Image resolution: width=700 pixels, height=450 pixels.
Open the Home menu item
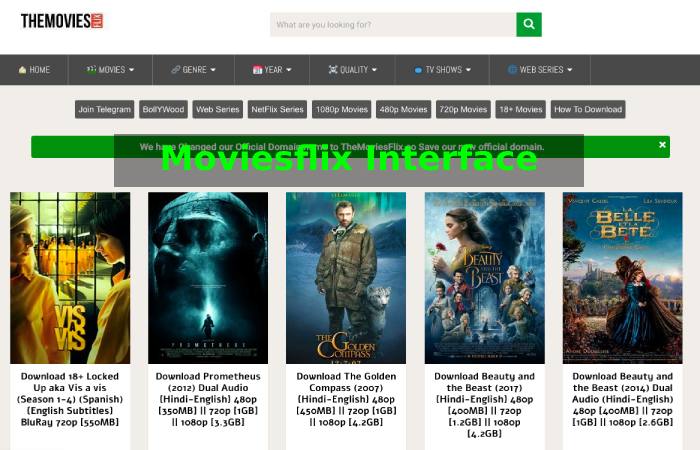point(34,70)
